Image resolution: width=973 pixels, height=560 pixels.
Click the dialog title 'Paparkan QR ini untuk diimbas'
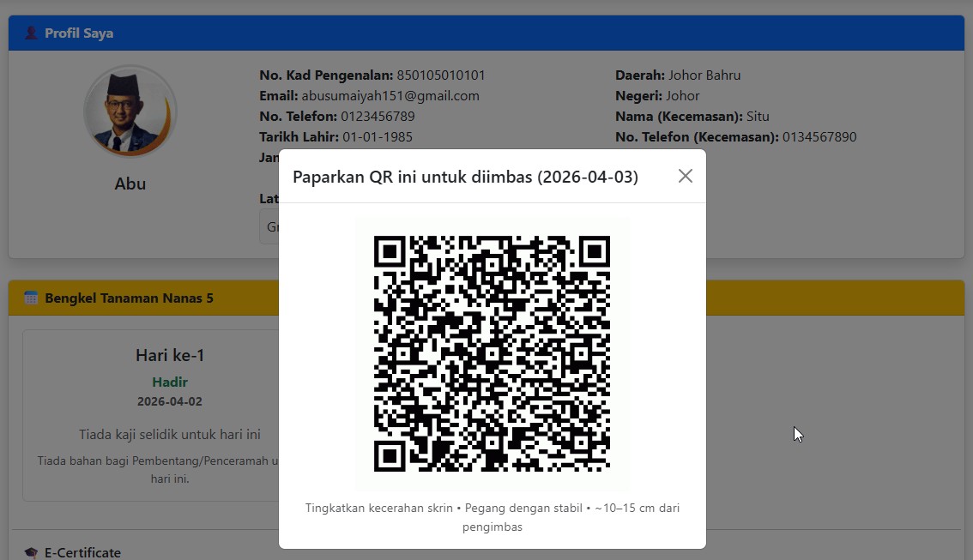[x=465, y=177]
